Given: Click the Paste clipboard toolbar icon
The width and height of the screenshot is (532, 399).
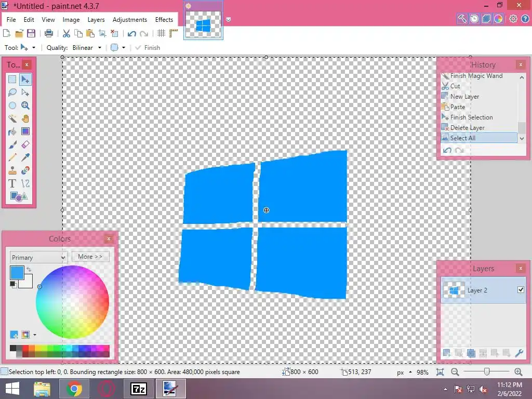Looking at the screenshot, I should (90, 33).
